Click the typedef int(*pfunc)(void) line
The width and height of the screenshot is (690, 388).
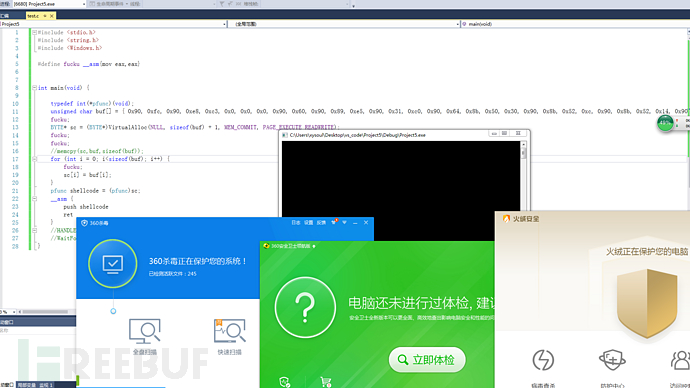(x=92, y=103)
